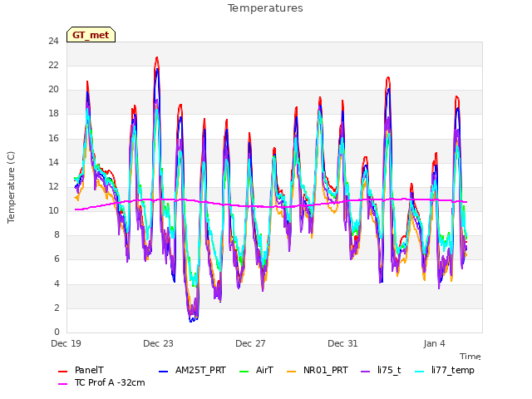Click the 2 y-axis tick label
Screen dimensions: 532x399
tap(57, 308)
